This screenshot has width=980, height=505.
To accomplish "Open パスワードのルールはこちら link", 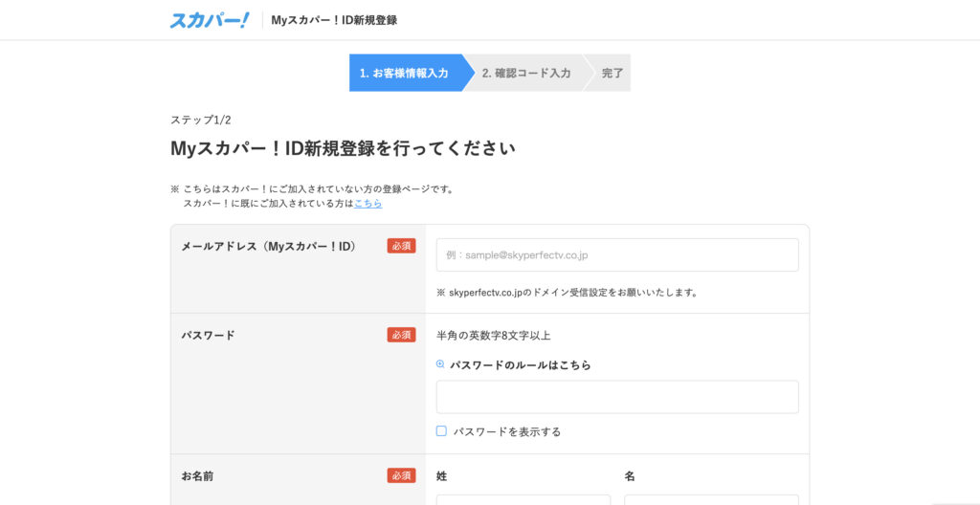I will [x=520, y=365].
